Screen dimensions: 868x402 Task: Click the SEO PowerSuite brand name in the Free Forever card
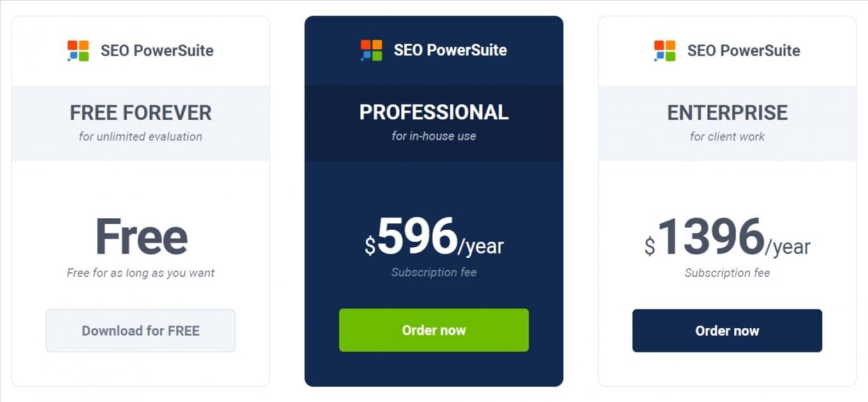click(x=157, y=50)
